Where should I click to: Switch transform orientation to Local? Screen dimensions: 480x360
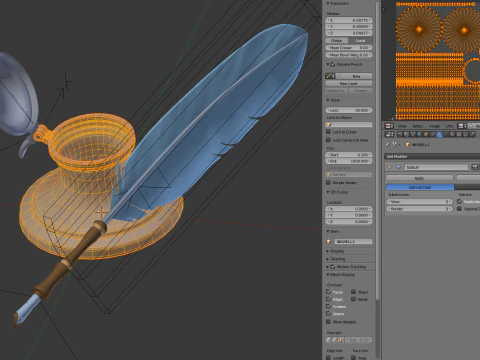pyautogui.click(x=360, y=40)
